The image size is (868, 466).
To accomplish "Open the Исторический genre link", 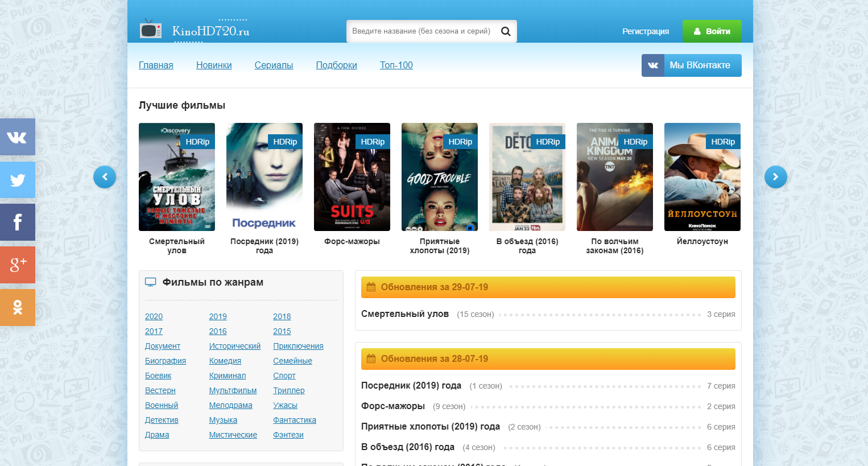I will coord(235,346).
